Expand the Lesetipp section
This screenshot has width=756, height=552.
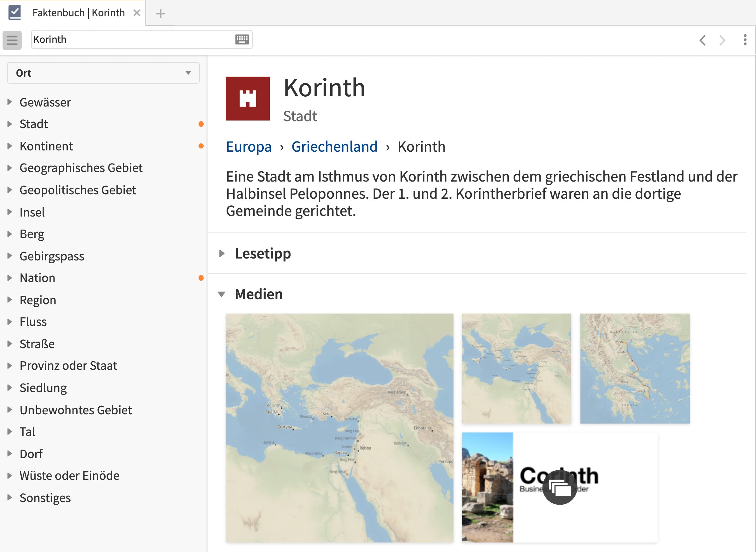click(x=222, y=254)
